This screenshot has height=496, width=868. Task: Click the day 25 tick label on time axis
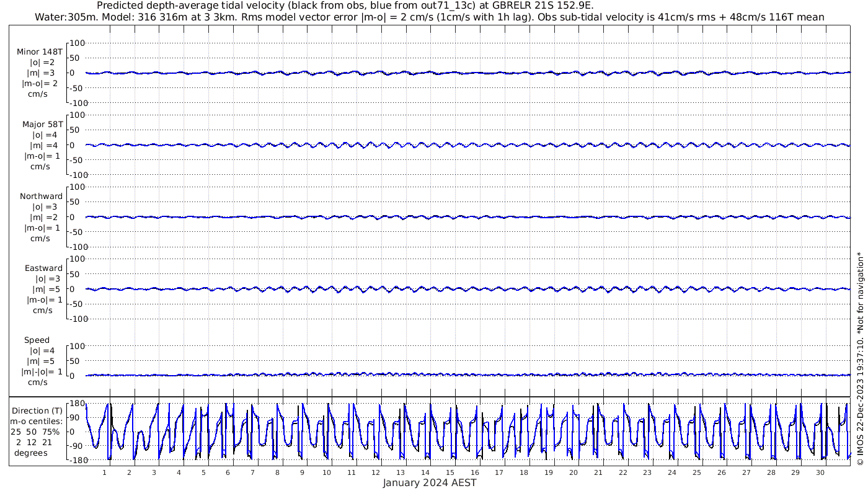pos(697,472)
